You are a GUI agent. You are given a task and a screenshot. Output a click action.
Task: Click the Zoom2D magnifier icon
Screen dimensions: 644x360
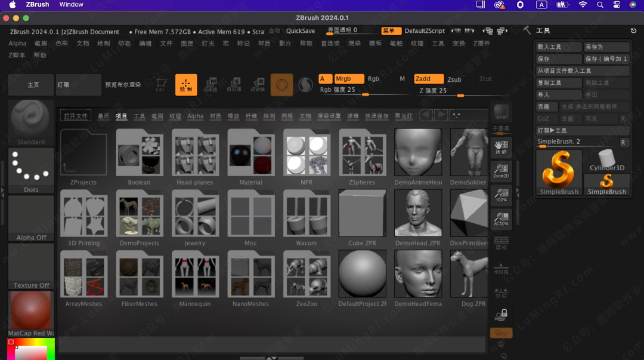(x=501, y=171)
